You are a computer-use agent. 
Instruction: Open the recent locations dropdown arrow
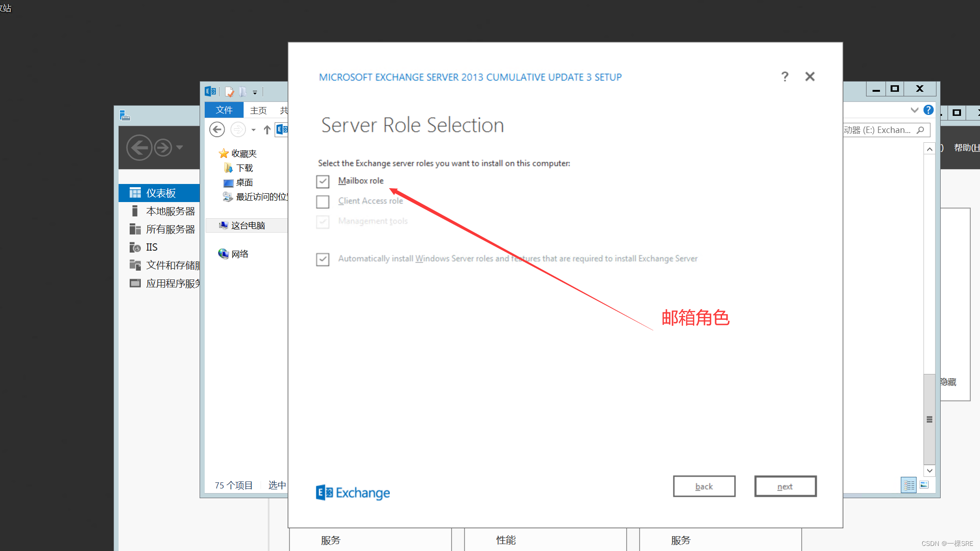click(x=253, y=130)
